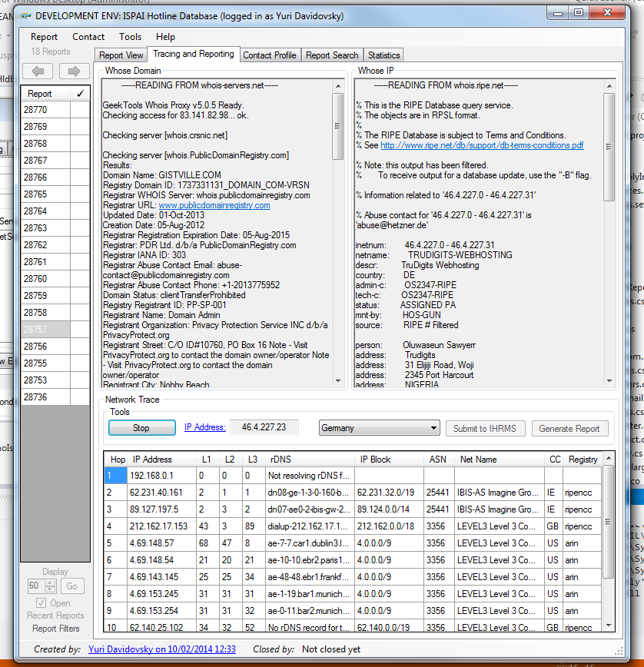This screenshot has height=667, width=644.
Task: Click the checkmark column header in the report list
Action: click(80, 94)
